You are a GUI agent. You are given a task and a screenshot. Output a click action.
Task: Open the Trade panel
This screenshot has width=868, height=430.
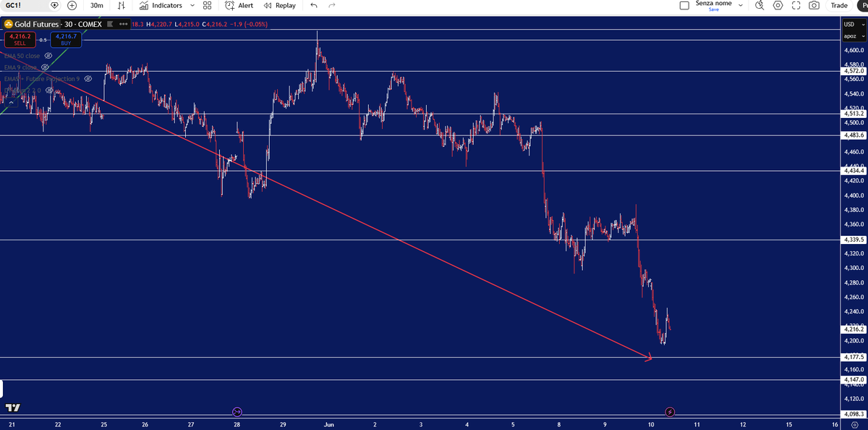(839, 5)
